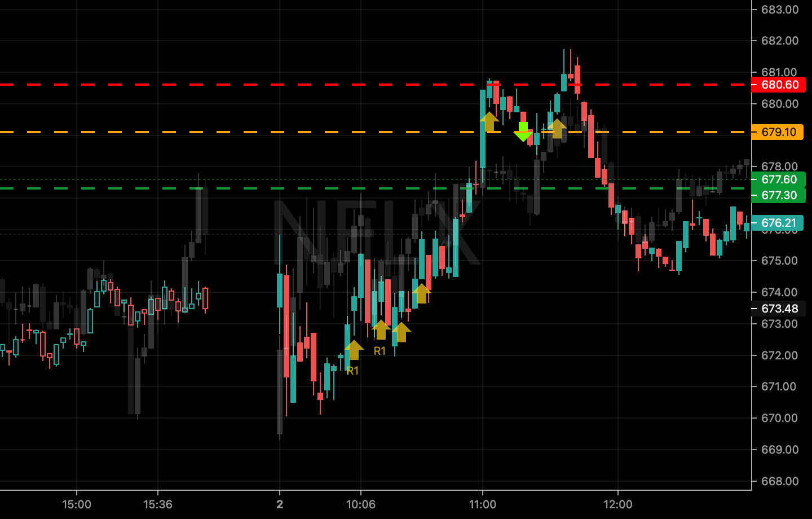Select the green 677.30 price label

(779, 195)
